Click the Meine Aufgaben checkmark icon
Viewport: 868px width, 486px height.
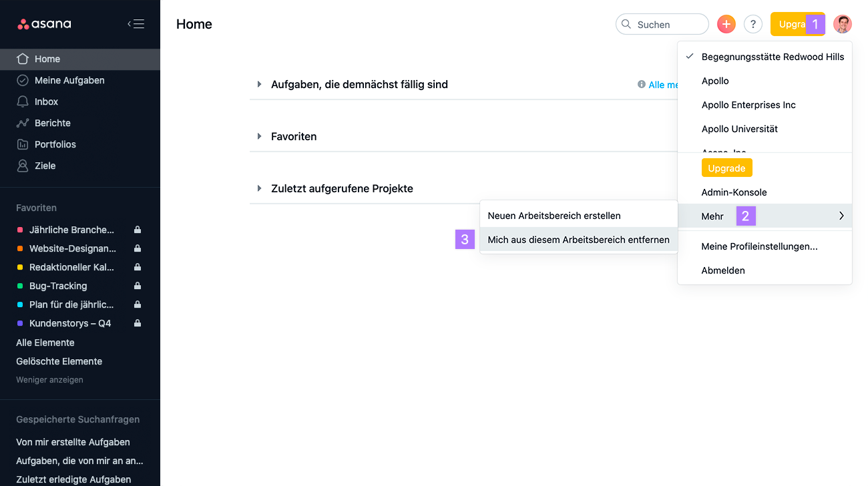pos(23,80)
